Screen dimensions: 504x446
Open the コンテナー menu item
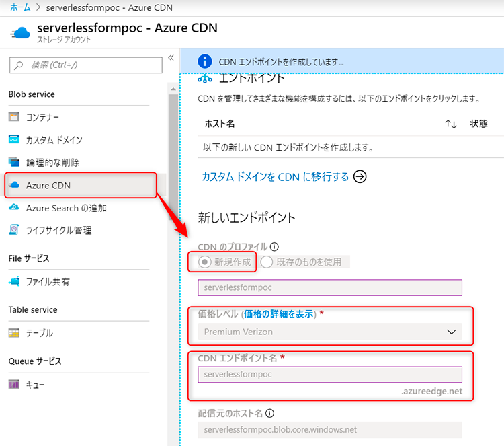42,117
